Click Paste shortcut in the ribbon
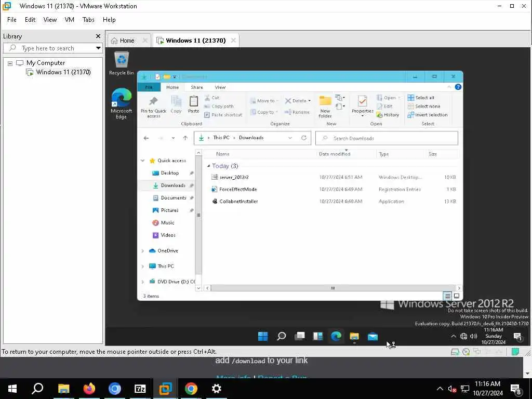532x399 pixels. coord(223,115)
